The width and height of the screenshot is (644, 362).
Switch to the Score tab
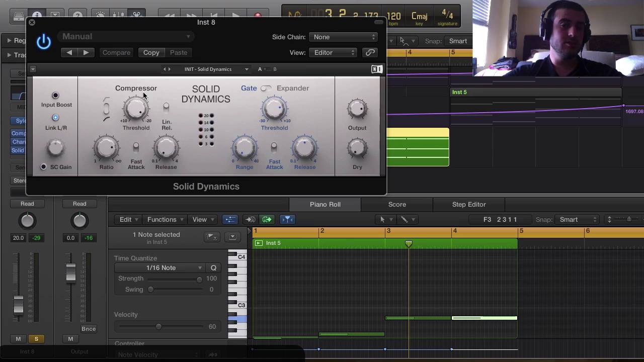(x=397, y=204)
